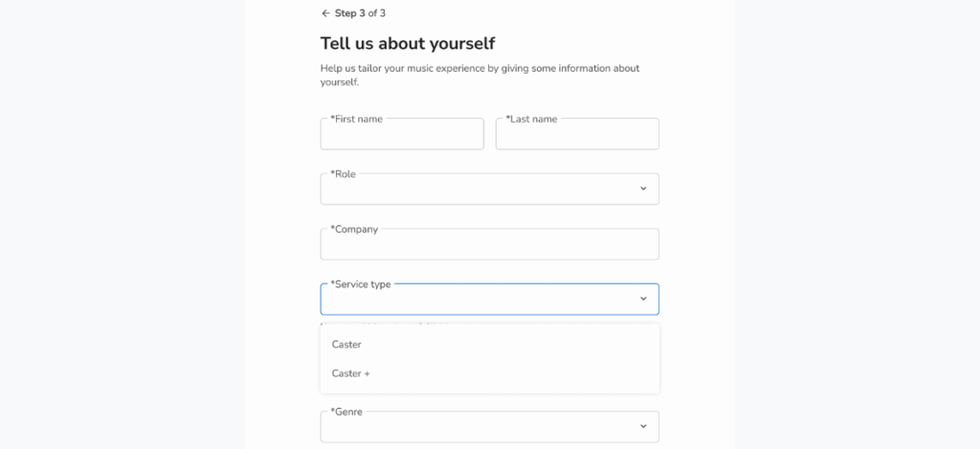This screenshot has height=449, width=980.
Task: Select the Caster option from the list
Action: 346,345
